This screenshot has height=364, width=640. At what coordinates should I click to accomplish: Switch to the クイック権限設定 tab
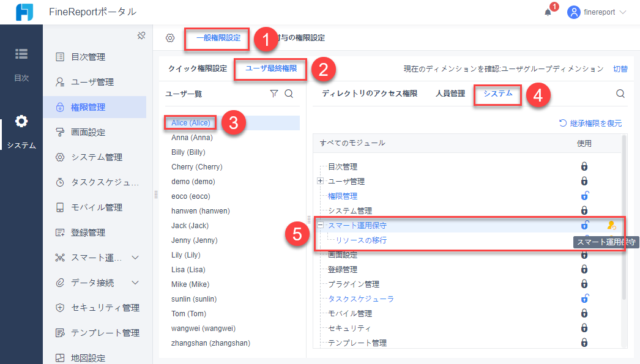click(198, 69)
